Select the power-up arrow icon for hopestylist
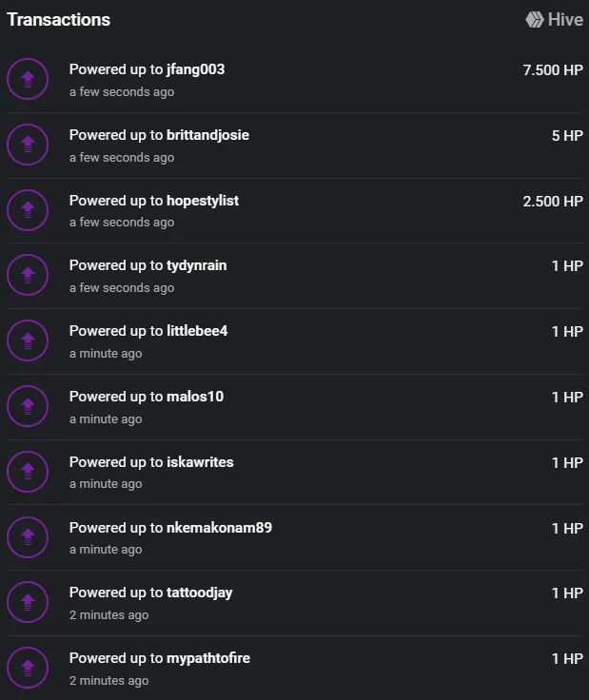The width and height of the screenshot is (589, 700). (x=28, y=210)
